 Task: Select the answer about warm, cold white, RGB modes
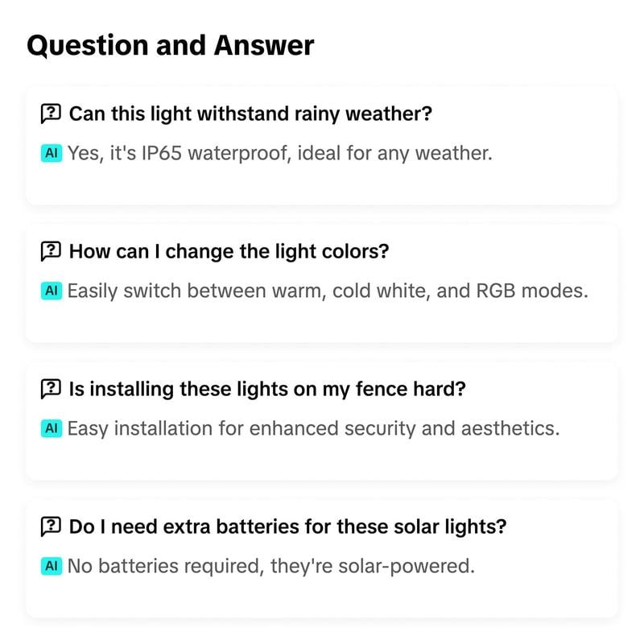(327, 291)
